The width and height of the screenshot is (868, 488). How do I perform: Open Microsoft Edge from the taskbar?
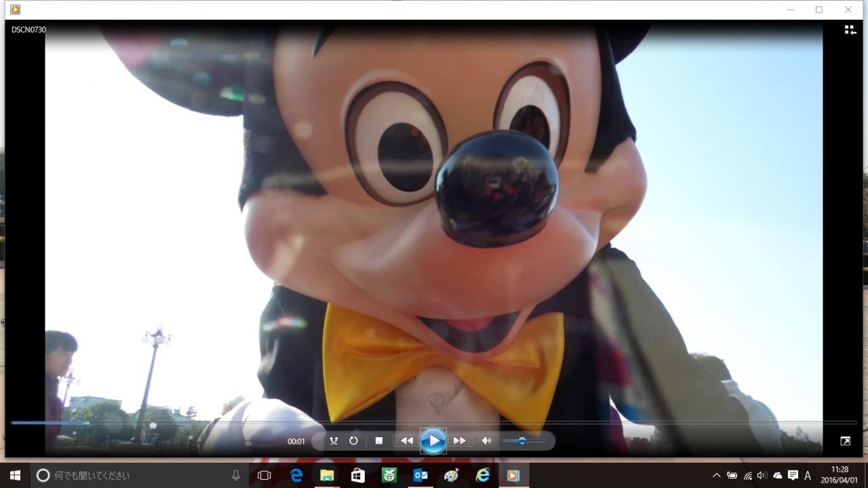click(296, 476)
